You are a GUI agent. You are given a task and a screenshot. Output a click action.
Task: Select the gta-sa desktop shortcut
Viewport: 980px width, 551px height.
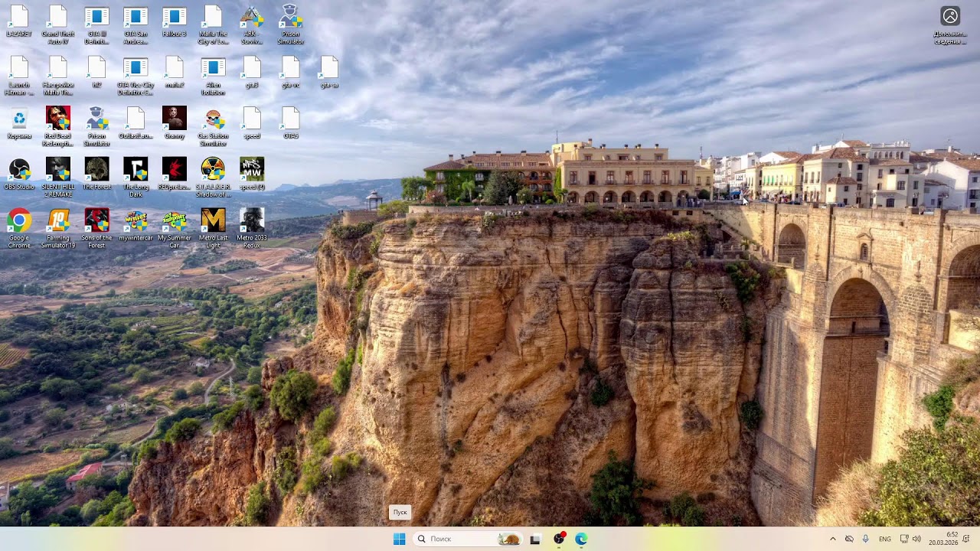(329, 73)
